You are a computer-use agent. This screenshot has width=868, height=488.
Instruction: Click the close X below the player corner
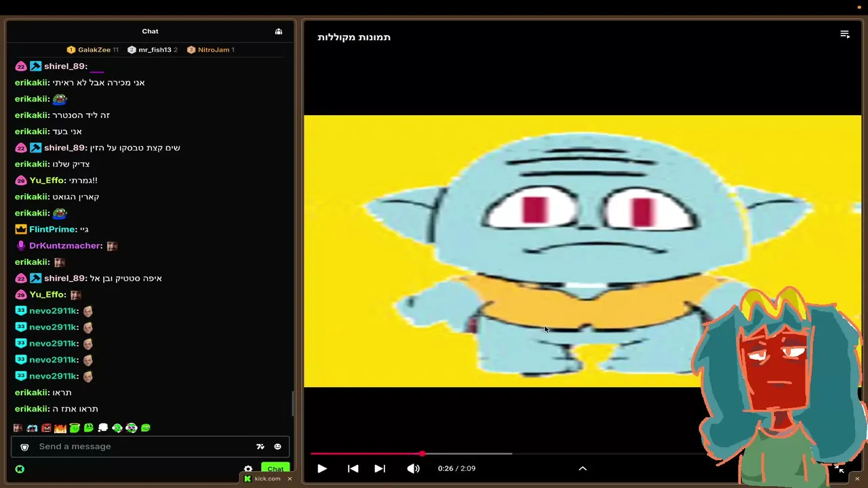856,479
